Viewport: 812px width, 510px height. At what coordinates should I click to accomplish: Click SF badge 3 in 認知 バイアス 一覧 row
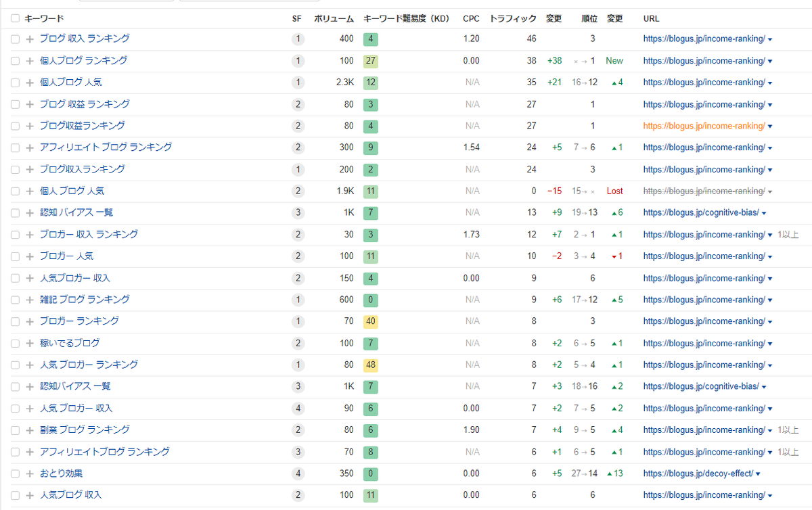pyautogui.click(x=298, y=212)
